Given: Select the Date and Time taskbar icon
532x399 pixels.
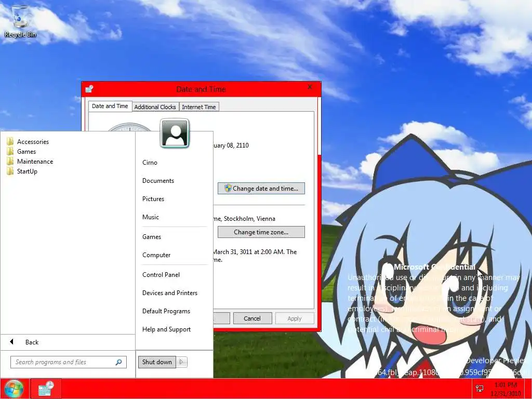Looking at the screenshot, I should [x=46, y=389].
